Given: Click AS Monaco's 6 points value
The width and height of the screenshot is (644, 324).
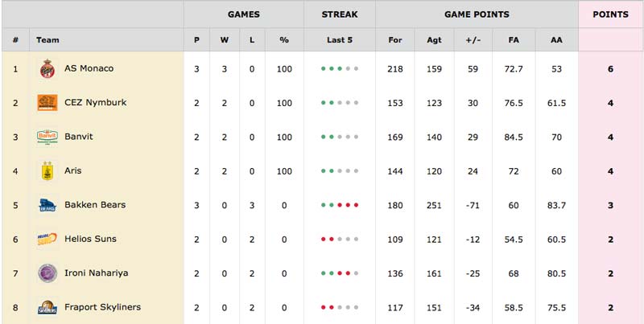Looking at the screenshot, I should 610,69.
